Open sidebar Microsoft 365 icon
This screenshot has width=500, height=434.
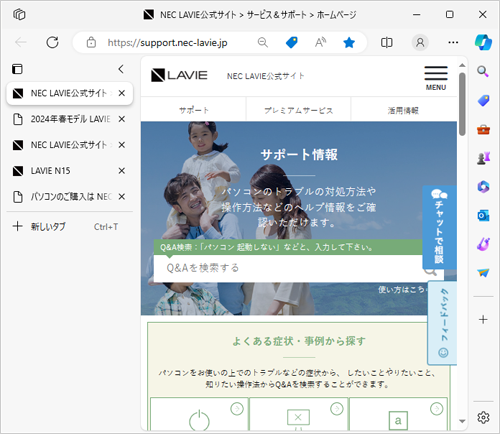tap(483, 187)
